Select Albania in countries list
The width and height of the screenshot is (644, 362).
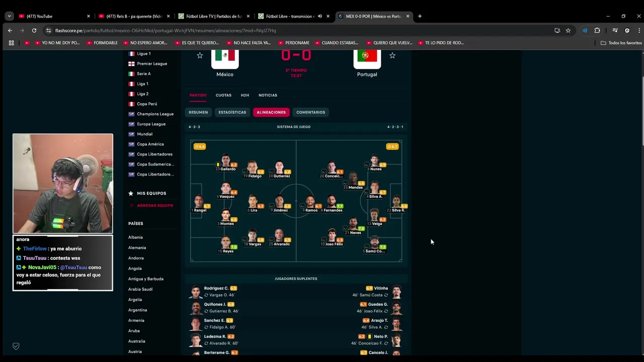[135, 237]
